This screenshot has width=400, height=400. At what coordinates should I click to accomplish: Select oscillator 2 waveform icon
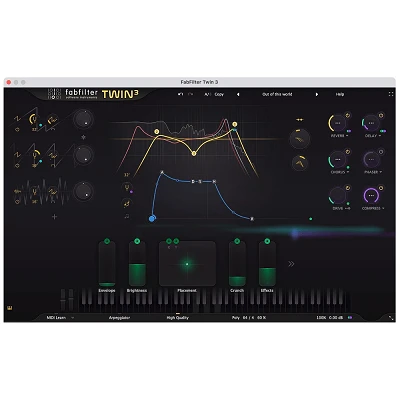pyautogui.click(x=17, y=155)
